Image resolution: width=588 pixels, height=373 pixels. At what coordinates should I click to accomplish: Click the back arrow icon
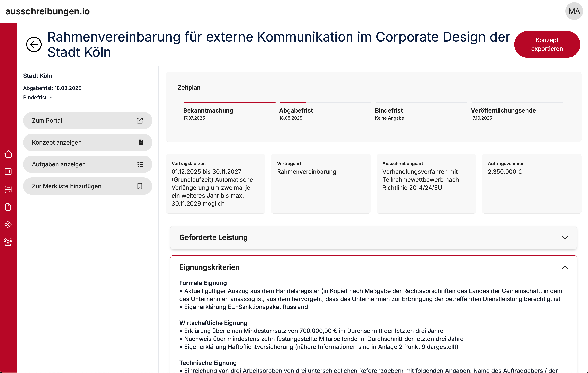[x=34, y=44]
